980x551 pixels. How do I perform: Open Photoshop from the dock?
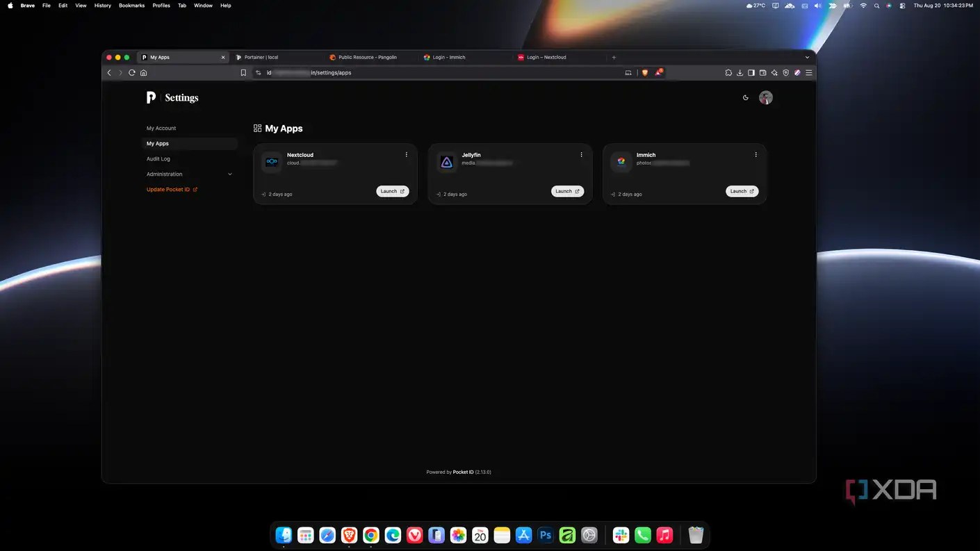coord(546,535)
